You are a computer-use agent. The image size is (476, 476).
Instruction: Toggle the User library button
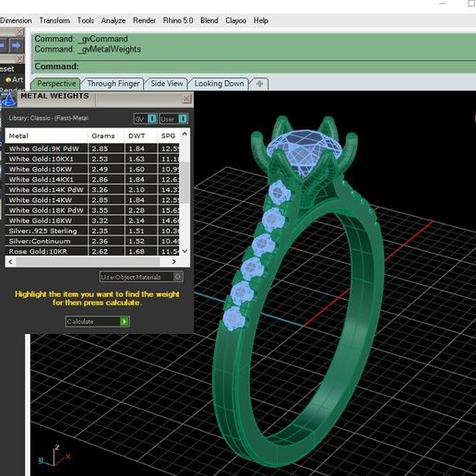point(173,119)
